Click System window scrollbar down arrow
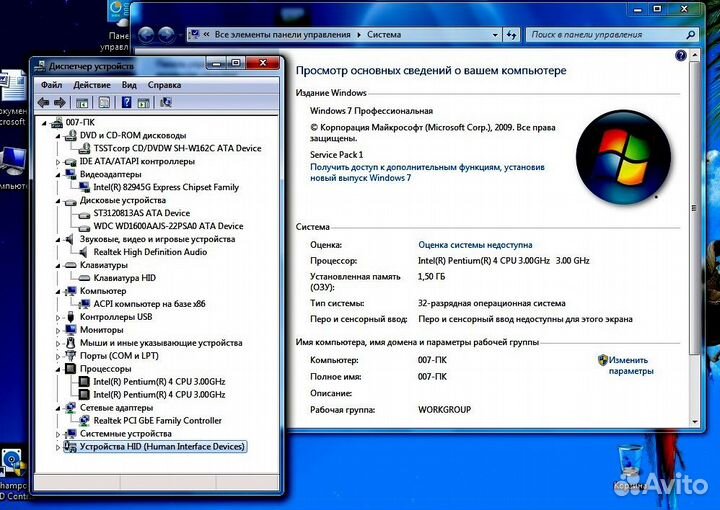Image resolution: width=720 pixels, height=510 pixels. pos(694,421)
